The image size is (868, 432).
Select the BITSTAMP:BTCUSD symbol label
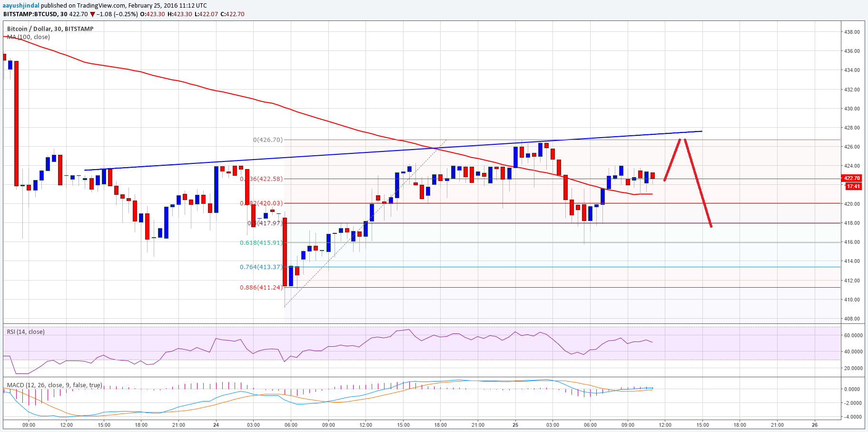tap(30, 14)
